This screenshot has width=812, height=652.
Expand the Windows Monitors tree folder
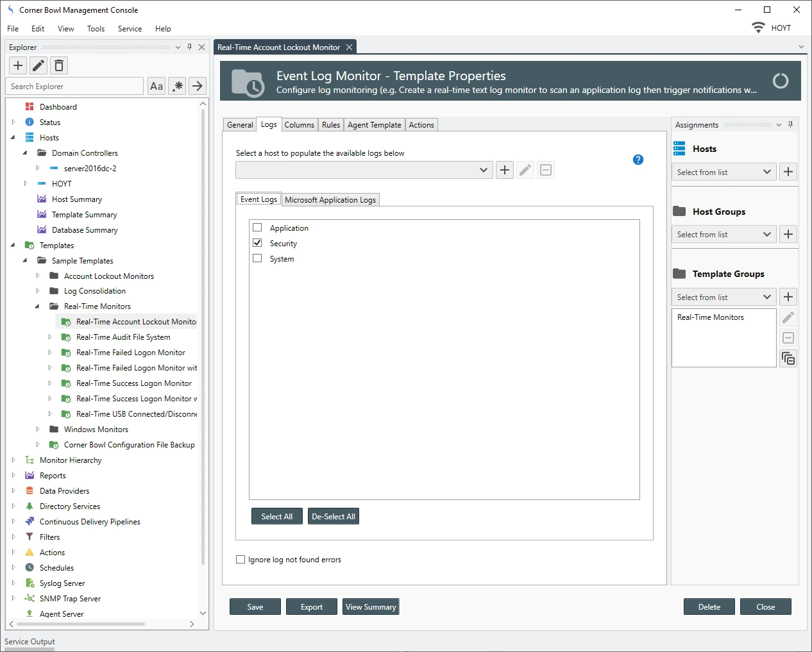pos(38,430)
